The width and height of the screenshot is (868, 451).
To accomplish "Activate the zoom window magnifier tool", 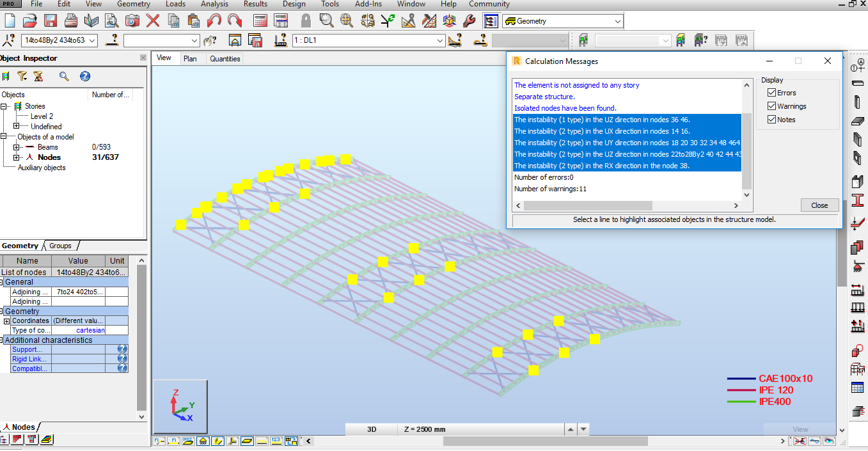I will point(327,20).
